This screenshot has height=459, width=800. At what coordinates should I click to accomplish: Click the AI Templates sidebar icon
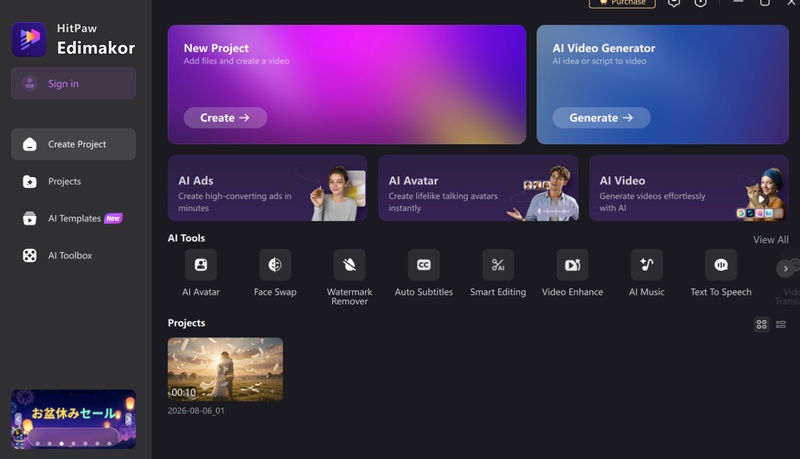(x=30, y=218)
